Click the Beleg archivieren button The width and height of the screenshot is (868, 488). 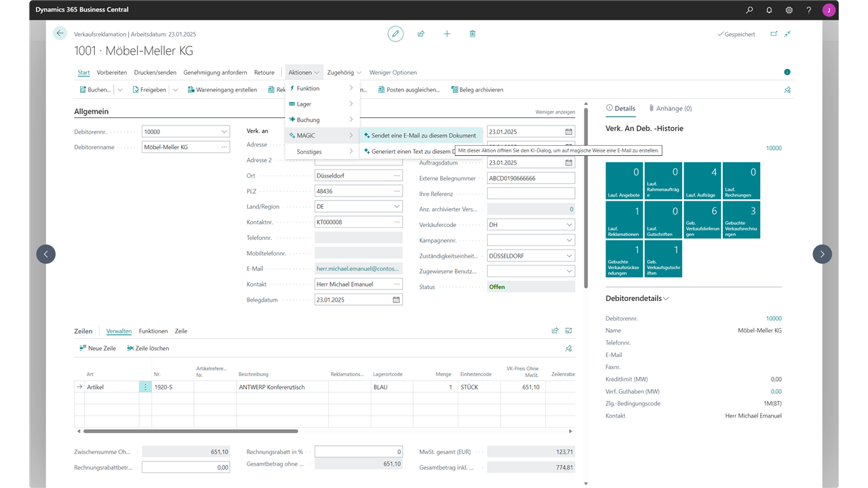click(477, 89)
